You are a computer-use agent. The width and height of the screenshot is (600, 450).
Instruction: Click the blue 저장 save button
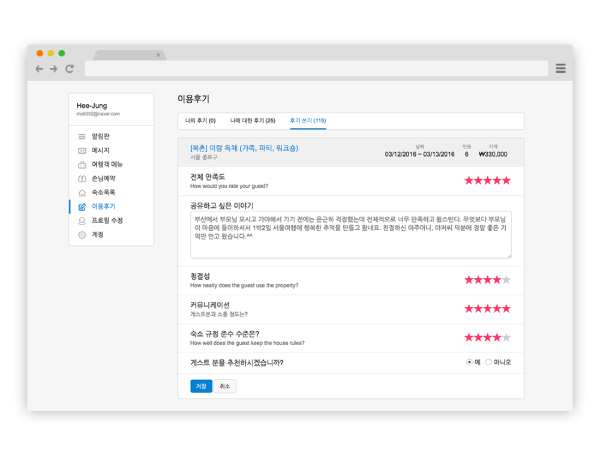pyautogui.click(x=201, y=386)
